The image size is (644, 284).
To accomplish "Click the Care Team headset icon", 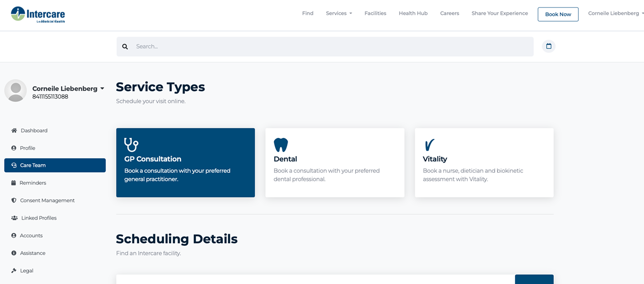I will [x=14, y=165].
